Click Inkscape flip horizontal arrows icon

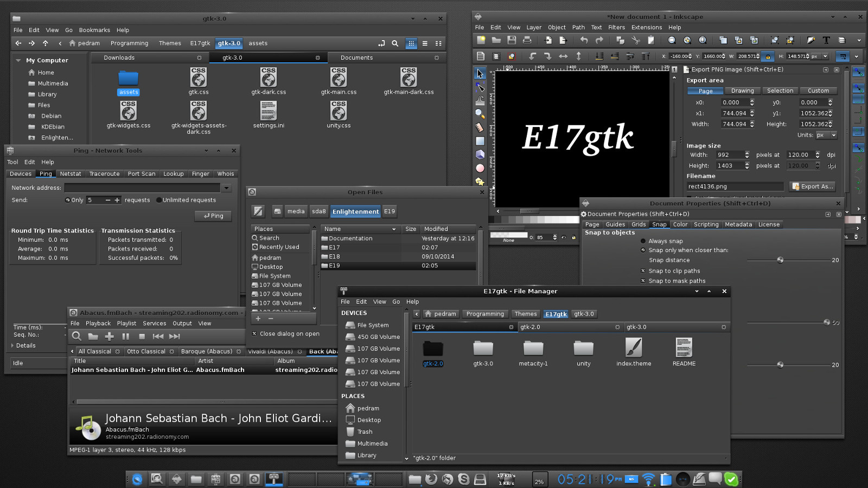pyautogui.click(x=563, y=56)
